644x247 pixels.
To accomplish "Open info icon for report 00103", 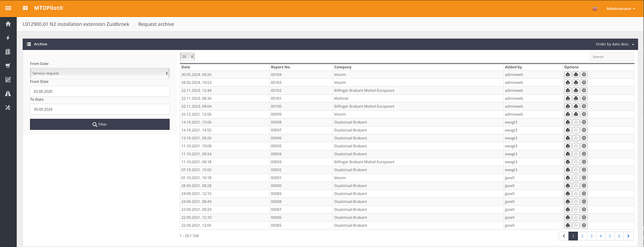I will (584, 83).
